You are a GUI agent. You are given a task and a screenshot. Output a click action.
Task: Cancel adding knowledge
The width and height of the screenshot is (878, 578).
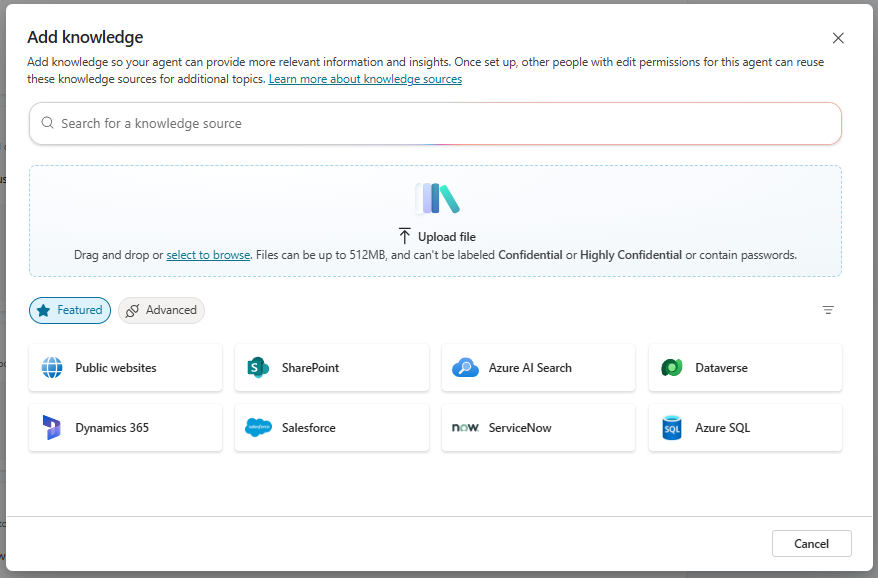[811, 544]
